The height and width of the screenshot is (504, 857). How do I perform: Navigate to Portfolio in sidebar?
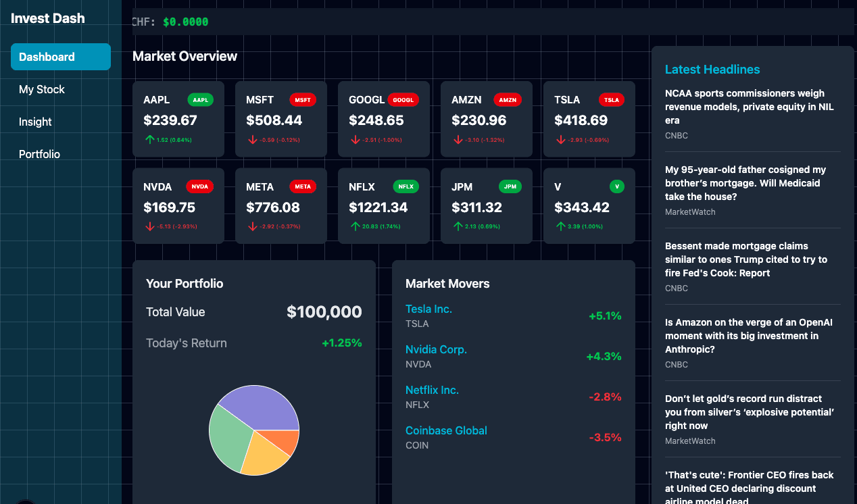coord(61,154)
